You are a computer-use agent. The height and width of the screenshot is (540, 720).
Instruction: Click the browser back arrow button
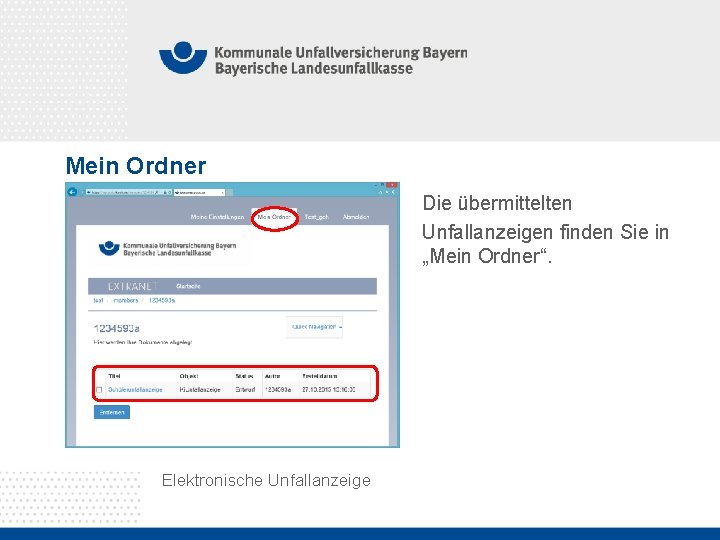[x=72, y=192]
